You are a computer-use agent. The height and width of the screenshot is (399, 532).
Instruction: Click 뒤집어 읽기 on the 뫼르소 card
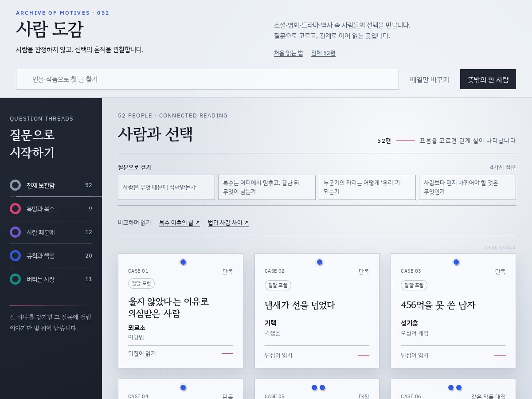(142, 354)
